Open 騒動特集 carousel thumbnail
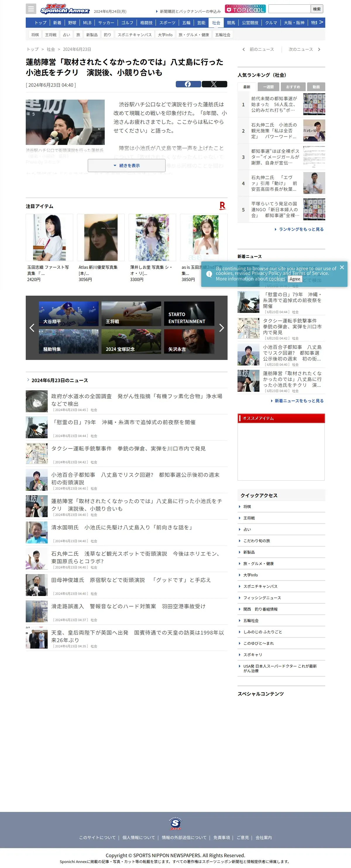Viewport: 351px width, 868px height. coord(68,341)
